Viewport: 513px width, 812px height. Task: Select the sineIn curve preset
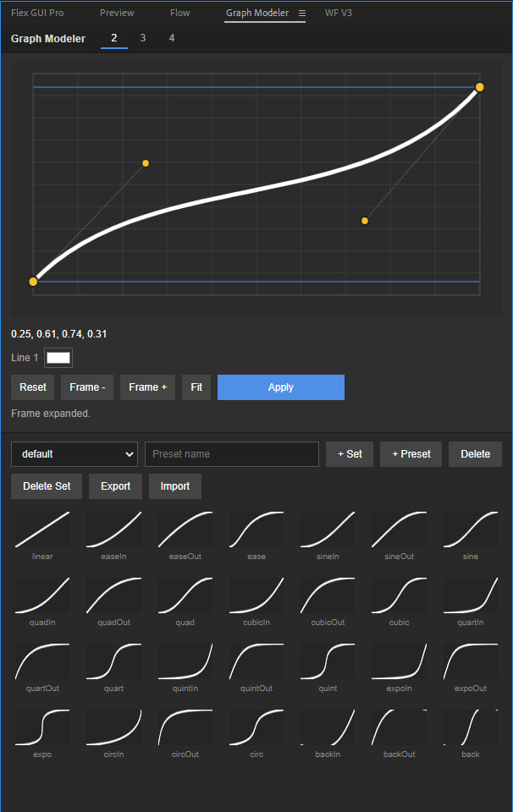click(328, 529)
